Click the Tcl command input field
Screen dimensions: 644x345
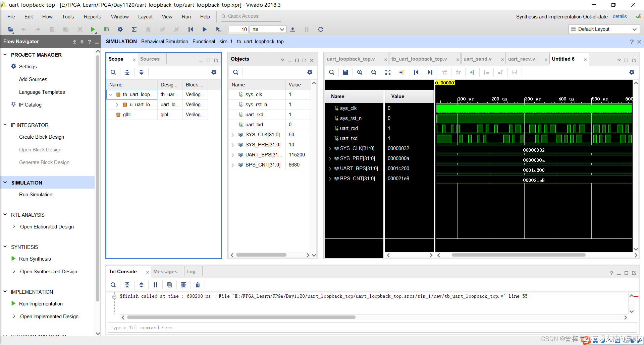tap(372, 328)
